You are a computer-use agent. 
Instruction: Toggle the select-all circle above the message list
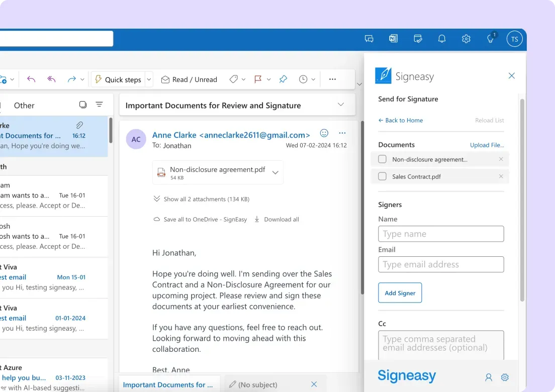pyautogui.click(x=82, y=105)
